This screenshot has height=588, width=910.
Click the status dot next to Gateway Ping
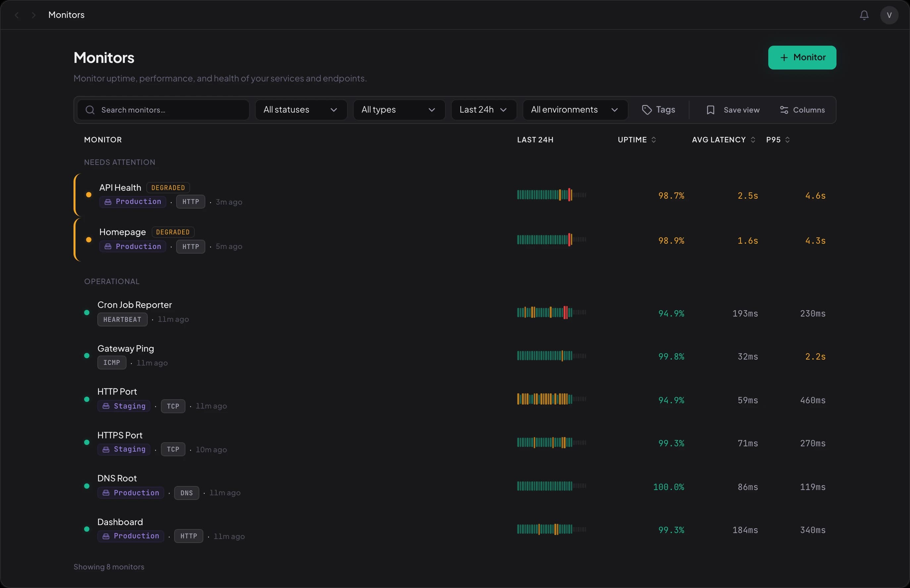[86, 356]
